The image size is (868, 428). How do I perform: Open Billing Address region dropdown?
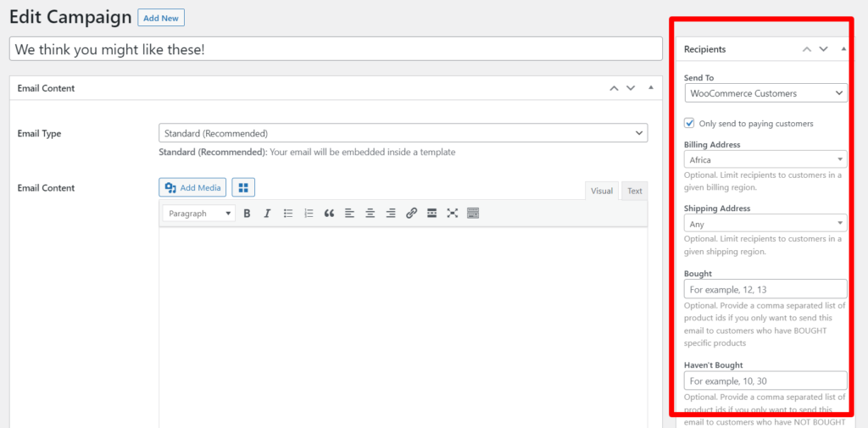[x=765, y=159]
